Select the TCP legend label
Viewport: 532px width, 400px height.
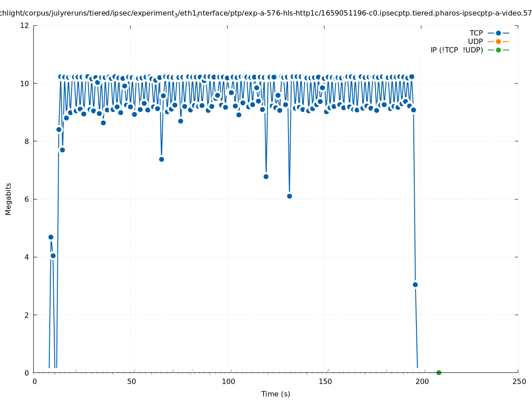(x=476, y=33)
